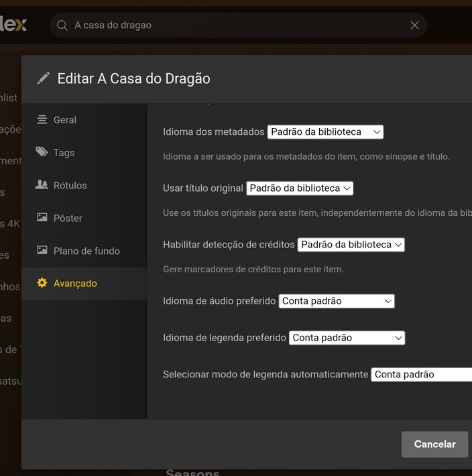Click description Idioma a ser usado para os metadados
This screenshot has width=472, height=476.
tap(306, 157)
